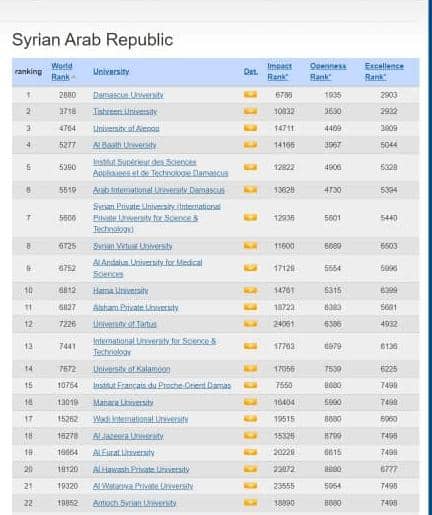
Task: Sort table by University column header
Action: (x=111, y=71)
